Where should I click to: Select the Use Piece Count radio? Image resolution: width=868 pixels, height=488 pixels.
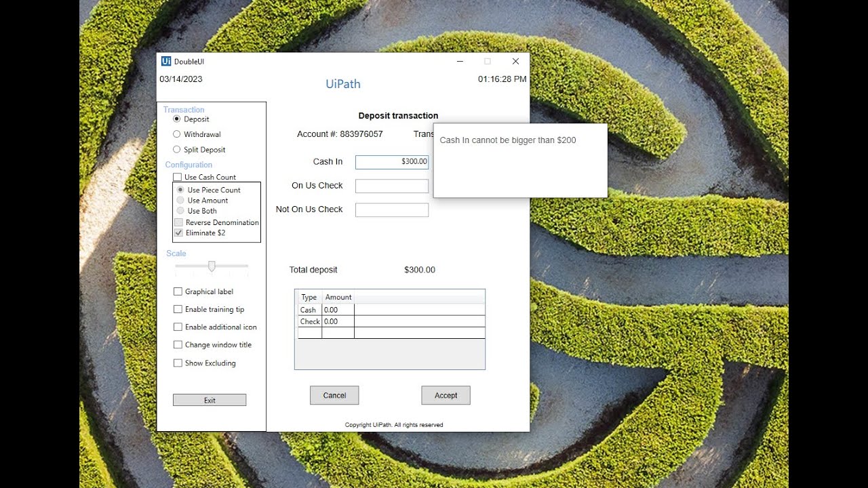point(180,190)
